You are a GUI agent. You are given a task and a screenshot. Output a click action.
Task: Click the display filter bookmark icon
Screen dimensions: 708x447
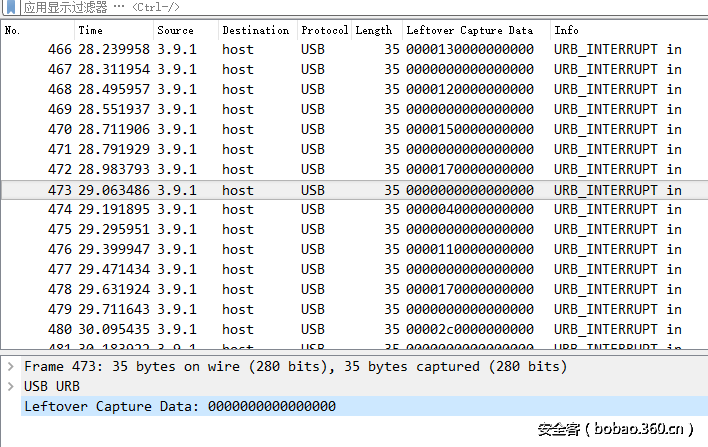coord(11,8)
